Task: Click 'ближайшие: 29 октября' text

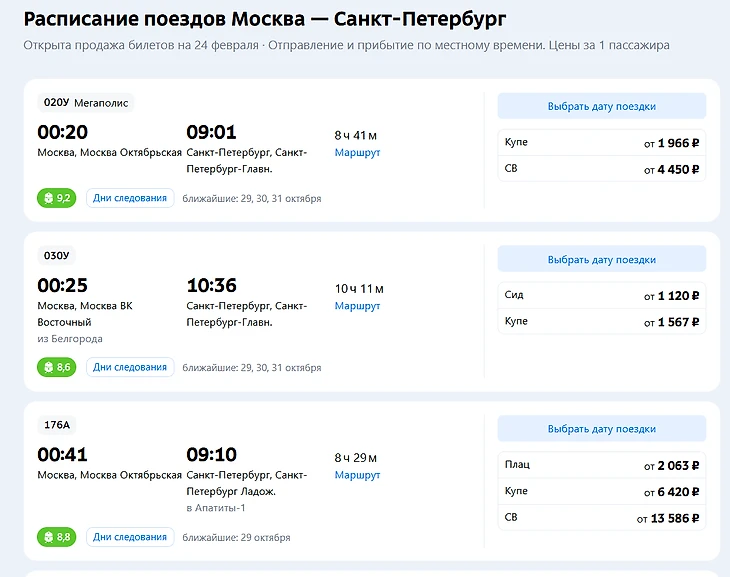Action: click(x=236, y=537)
